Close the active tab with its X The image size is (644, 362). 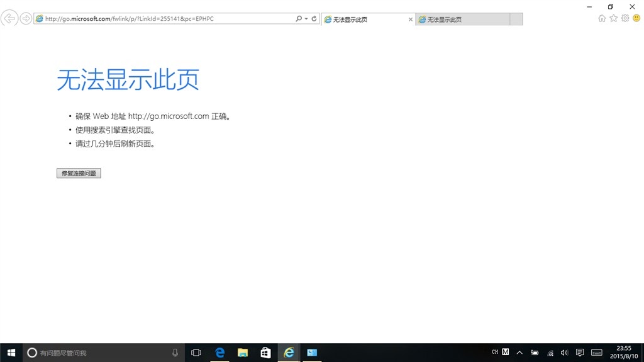point(410,20)
